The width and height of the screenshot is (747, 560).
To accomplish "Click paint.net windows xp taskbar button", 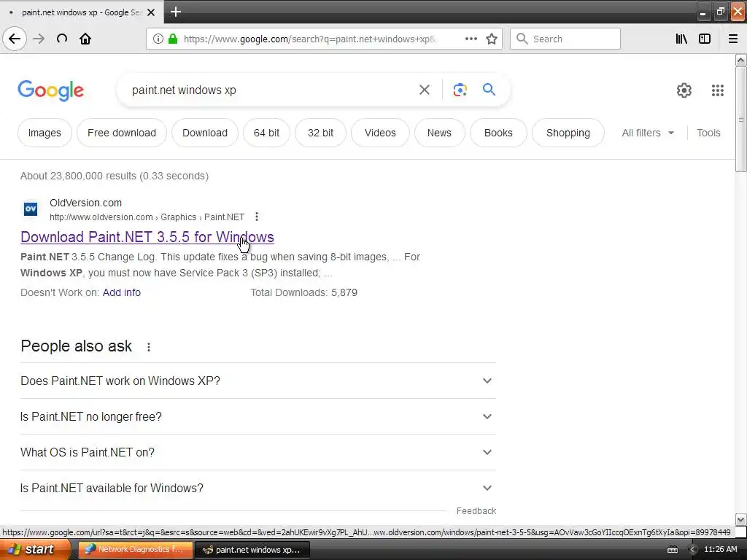I will click(252, 550).
